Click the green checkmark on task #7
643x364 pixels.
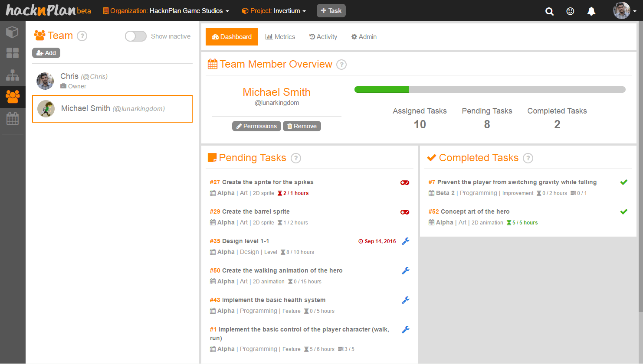(623, 182)
